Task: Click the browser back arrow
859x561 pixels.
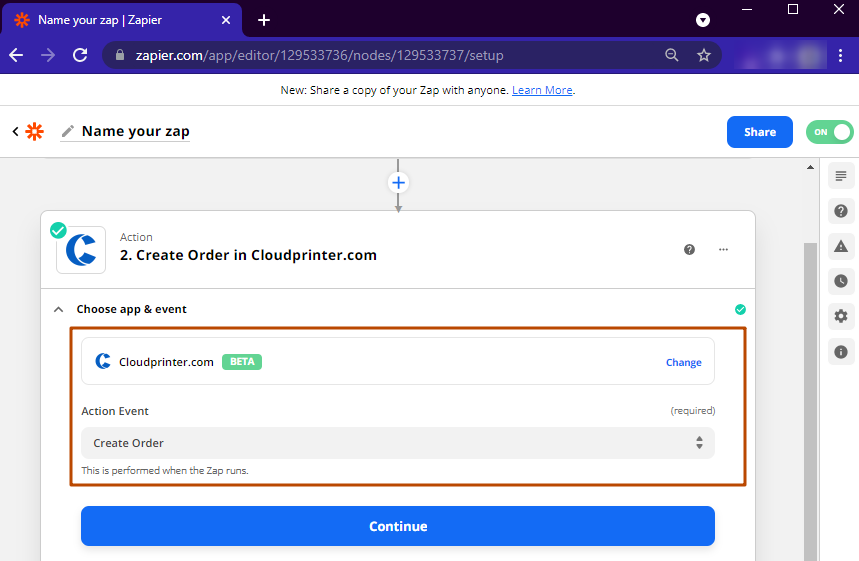Action: 16,55
